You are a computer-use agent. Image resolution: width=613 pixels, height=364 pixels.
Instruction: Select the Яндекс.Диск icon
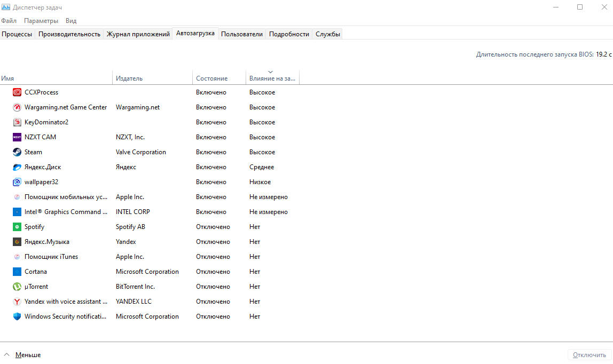click(17, 167)
